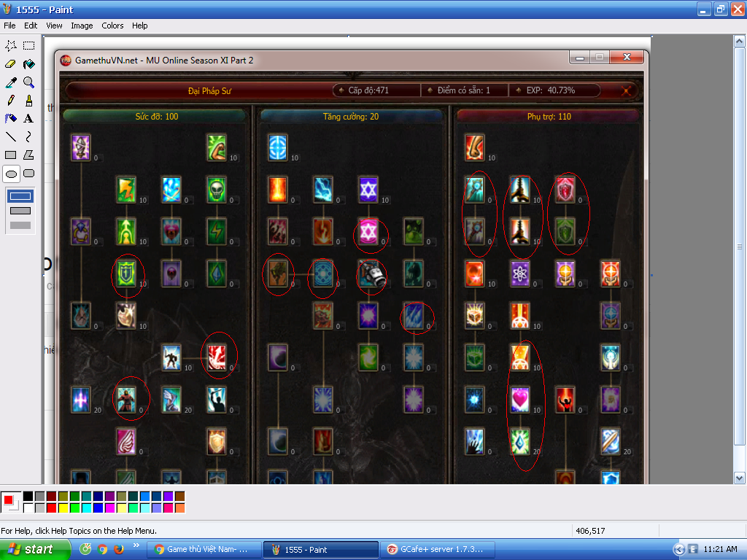Image resolution: width=747 pixels, height=560 pixels.
Task: Choose the Eraser tool
Action: pyautogui.click(x=11, y=64)
